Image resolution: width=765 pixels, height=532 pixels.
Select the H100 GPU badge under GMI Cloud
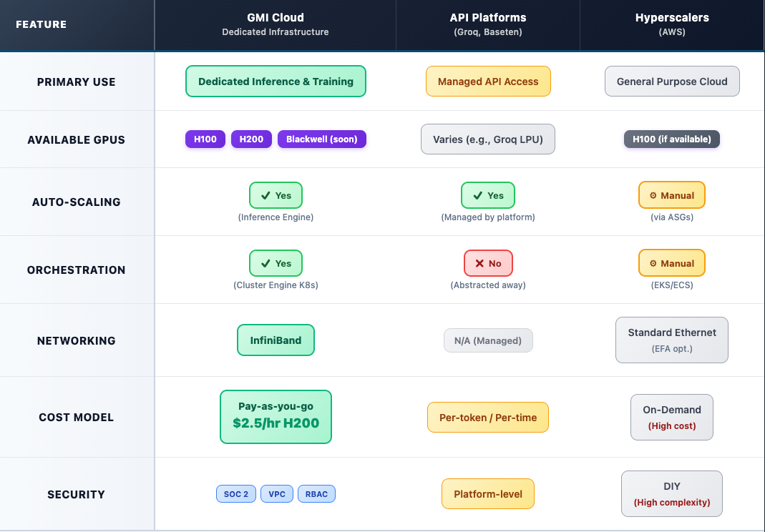205,139
